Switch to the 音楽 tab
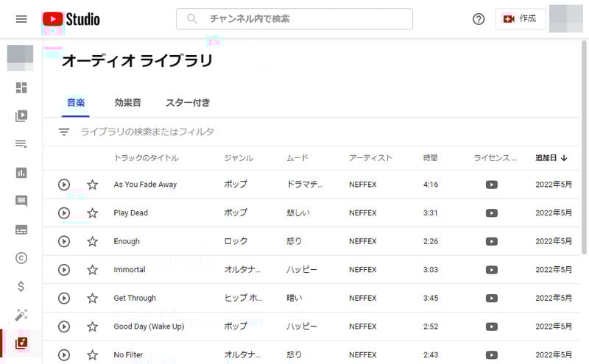The image size is (589, 364). pyautogui.click(x=76, y=103)
